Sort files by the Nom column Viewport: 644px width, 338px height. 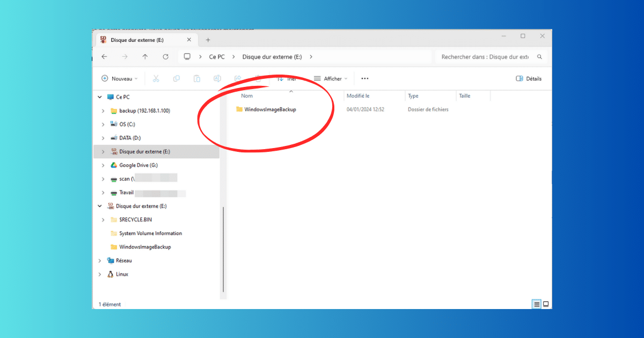click(x=247, y=96)
